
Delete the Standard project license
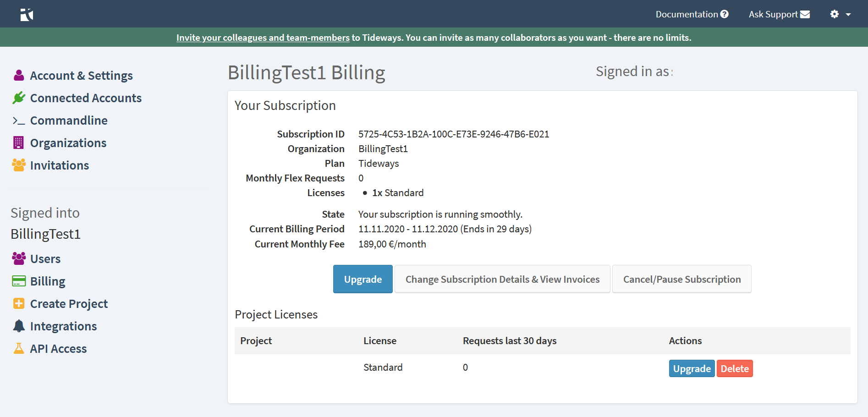click(x=735, y=368)
